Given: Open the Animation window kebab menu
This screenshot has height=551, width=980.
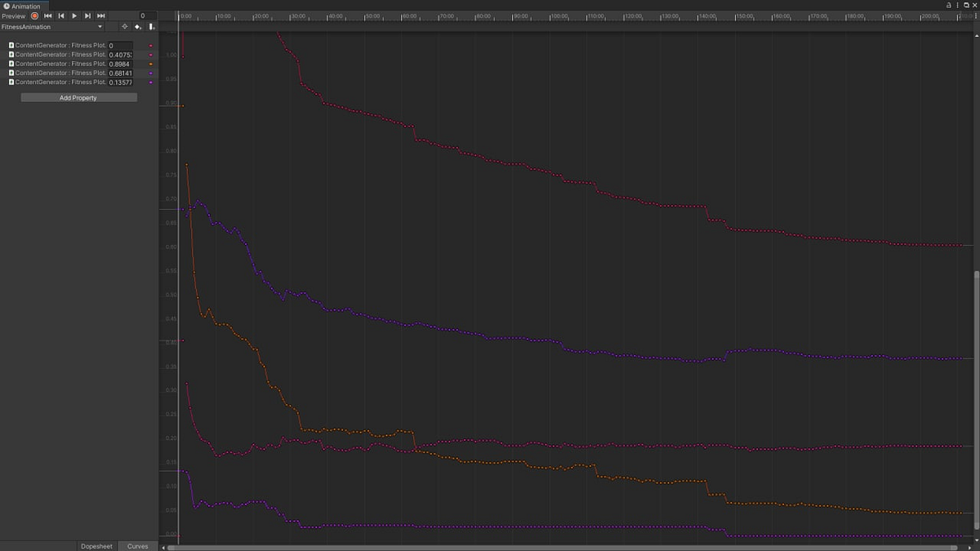Looking at the screenshot, I should (x=957, y=4).
